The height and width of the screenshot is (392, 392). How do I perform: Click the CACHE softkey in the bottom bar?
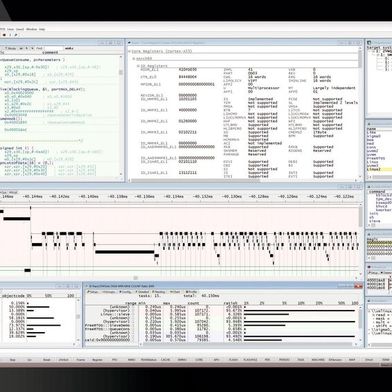point(165,360)
